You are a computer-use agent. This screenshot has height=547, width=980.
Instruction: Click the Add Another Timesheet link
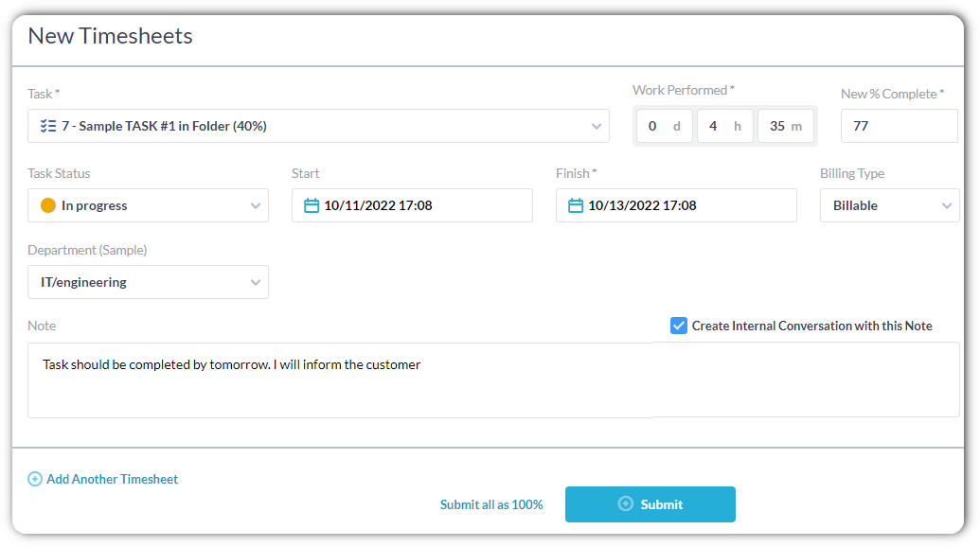[x=112, y=479]
